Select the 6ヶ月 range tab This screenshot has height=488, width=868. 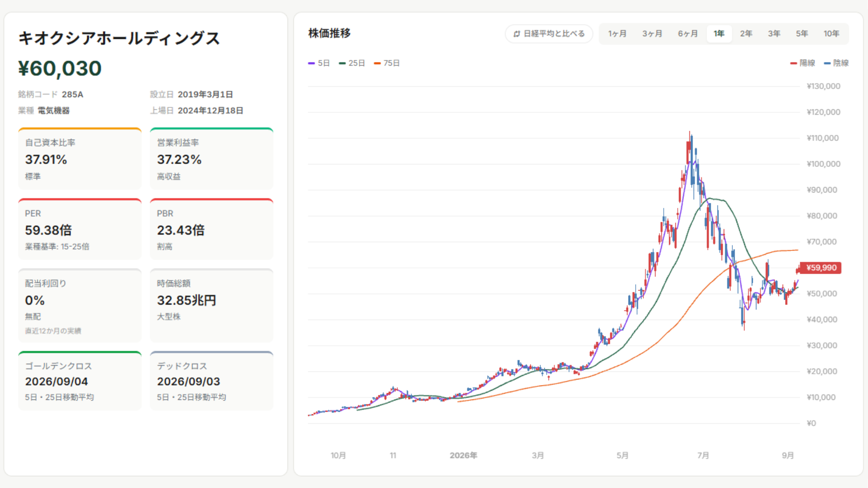click(688, 34)
